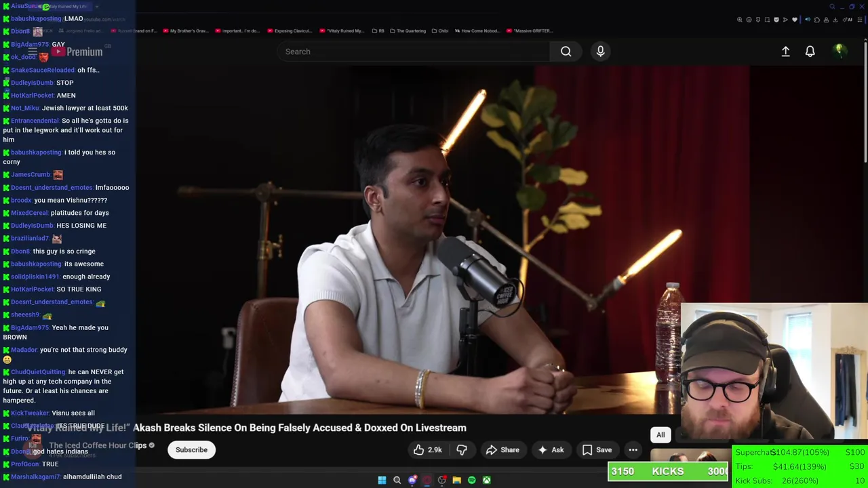Open the account avatar menu

point(840,51)
